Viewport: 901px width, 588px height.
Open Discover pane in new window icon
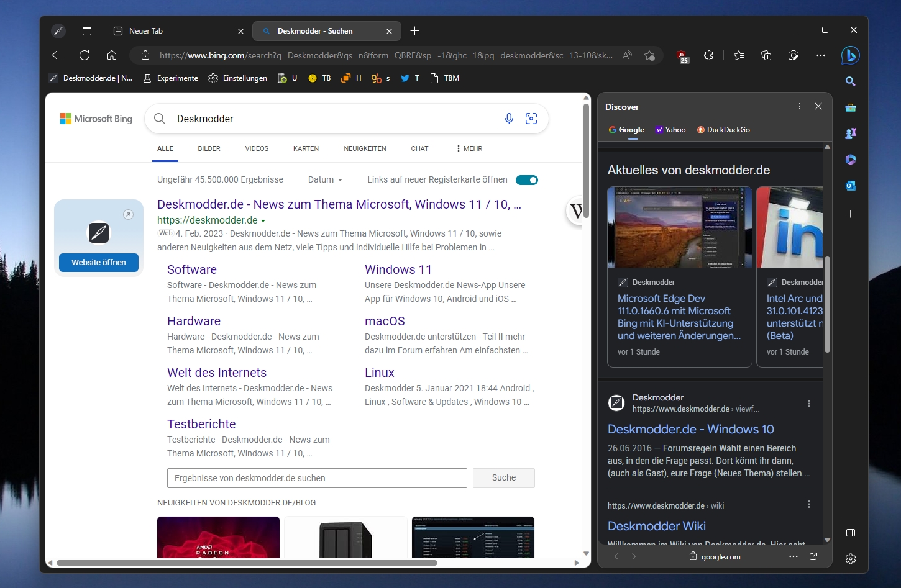(813, 556)
